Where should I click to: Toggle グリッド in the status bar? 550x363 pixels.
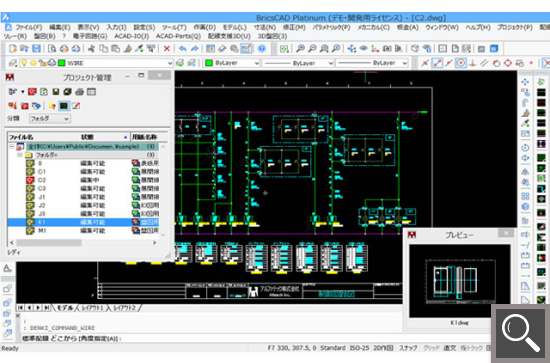(431, 348)
